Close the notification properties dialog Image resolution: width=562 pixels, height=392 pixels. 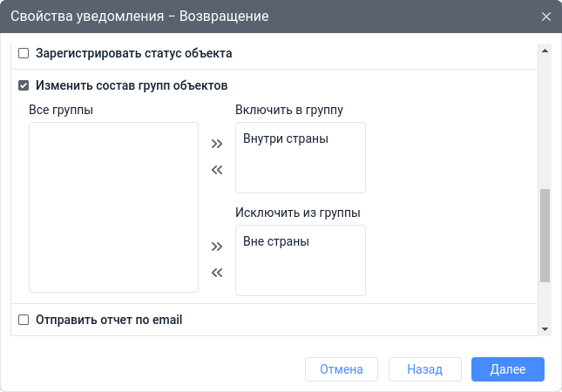coord(546,17)
